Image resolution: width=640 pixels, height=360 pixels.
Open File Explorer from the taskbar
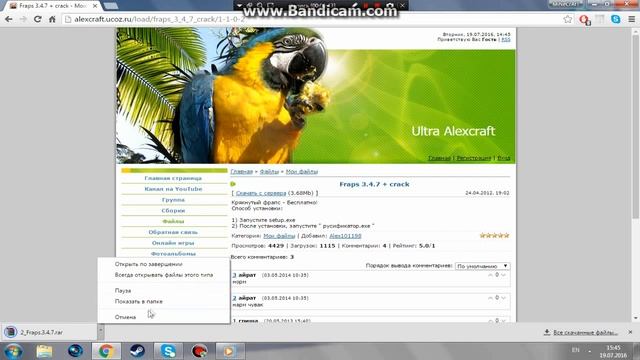(x=44, y=351)
